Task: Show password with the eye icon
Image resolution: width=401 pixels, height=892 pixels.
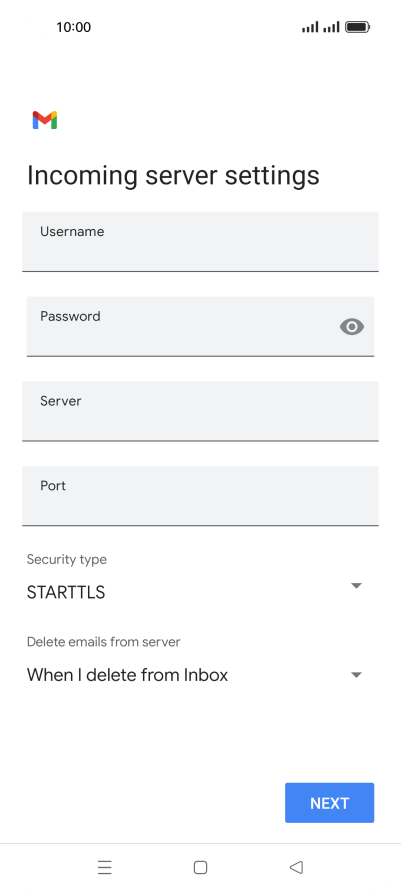Action: click(x=352, y=327)
